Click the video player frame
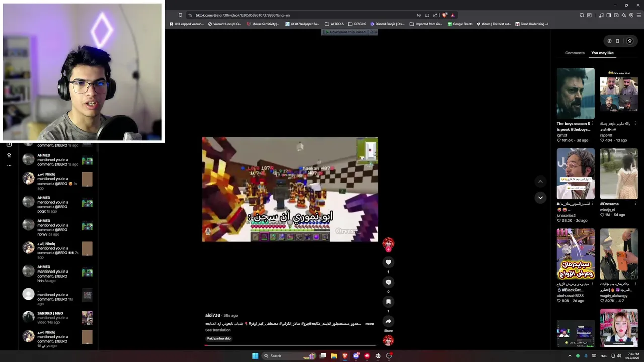 pyautogui.click(x=290, y=190)
